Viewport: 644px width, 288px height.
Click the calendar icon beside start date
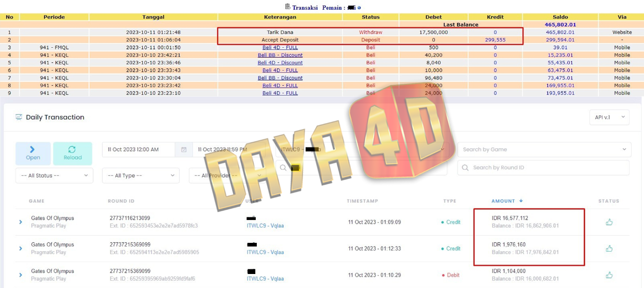coord(184,149)
